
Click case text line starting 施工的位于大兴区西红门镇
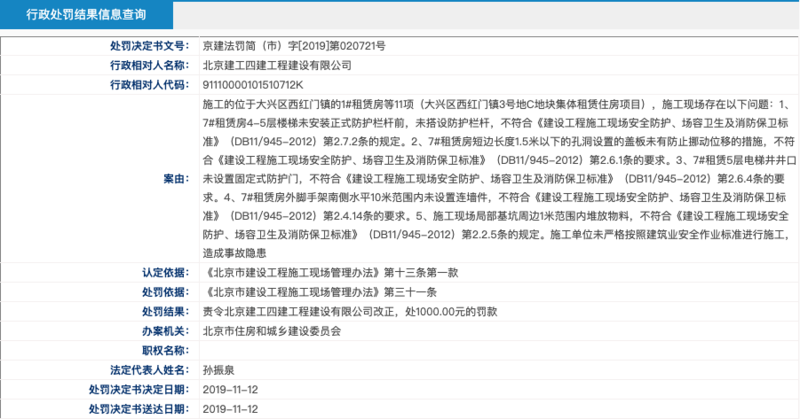pyautogui.click(x=496, y=105)
